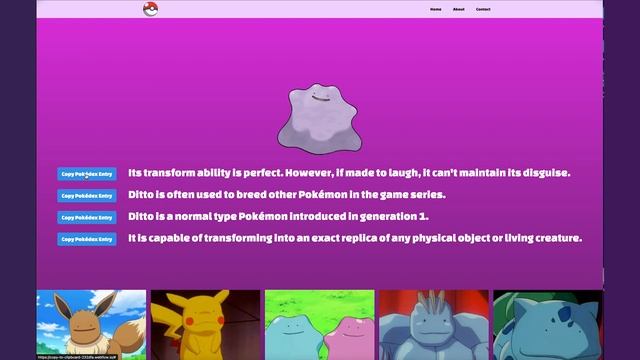The width and height of the screenshot is (640, 360).
Task: Select the Bulbasaur-Ditto thumbnail
Action: tap(548, 325)
